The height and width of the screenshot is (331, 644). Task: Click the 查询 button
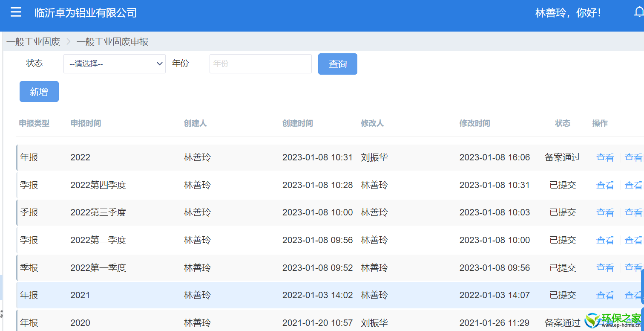click(338, 64)
